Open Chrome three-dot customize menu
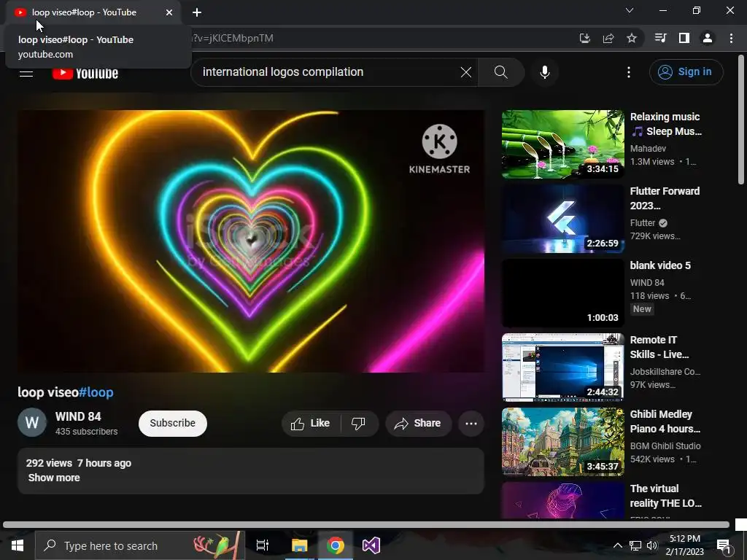747x560 pixels. 731,38
